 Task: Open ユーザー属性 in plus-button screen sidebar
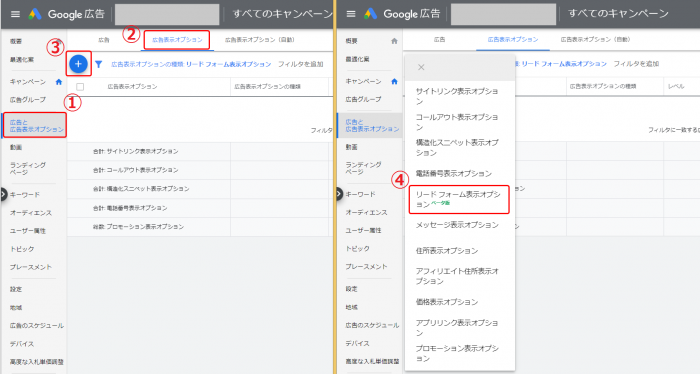pos(28,231)
